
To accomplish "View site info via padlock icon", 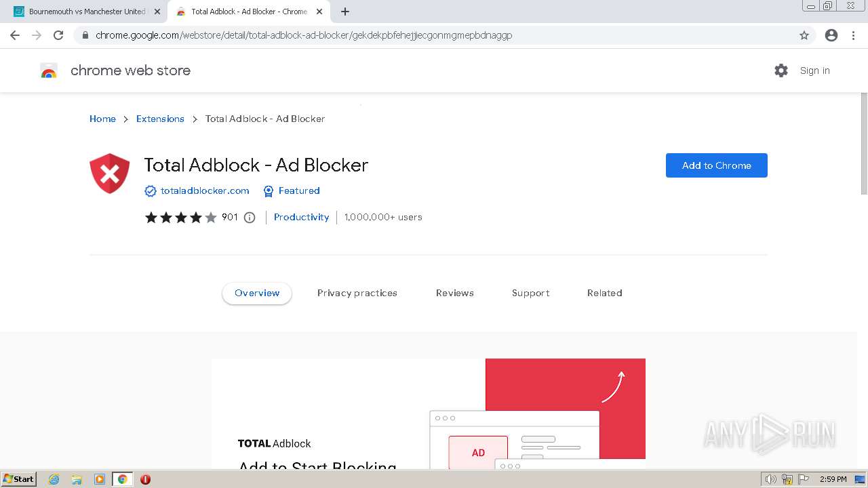I will 85,35.
